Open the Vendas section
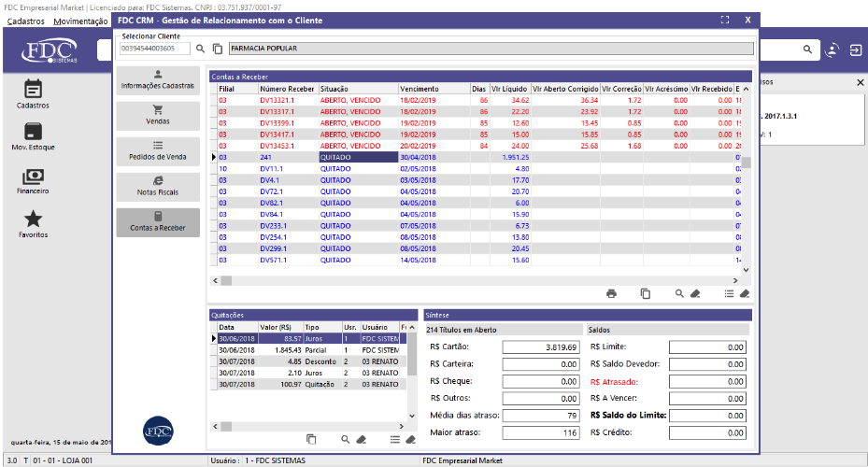Viewport: 868px width, 467px height. click(x=158, y=116)
